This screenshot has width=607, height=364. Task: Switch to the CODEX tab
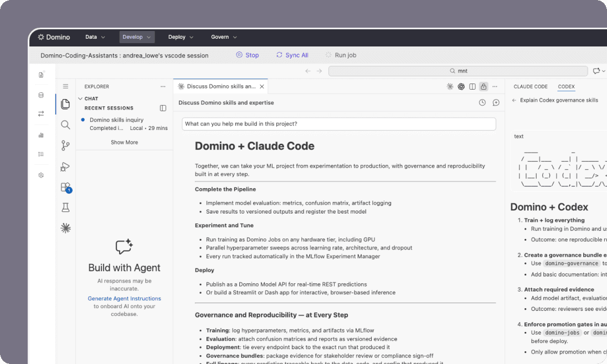566,87
